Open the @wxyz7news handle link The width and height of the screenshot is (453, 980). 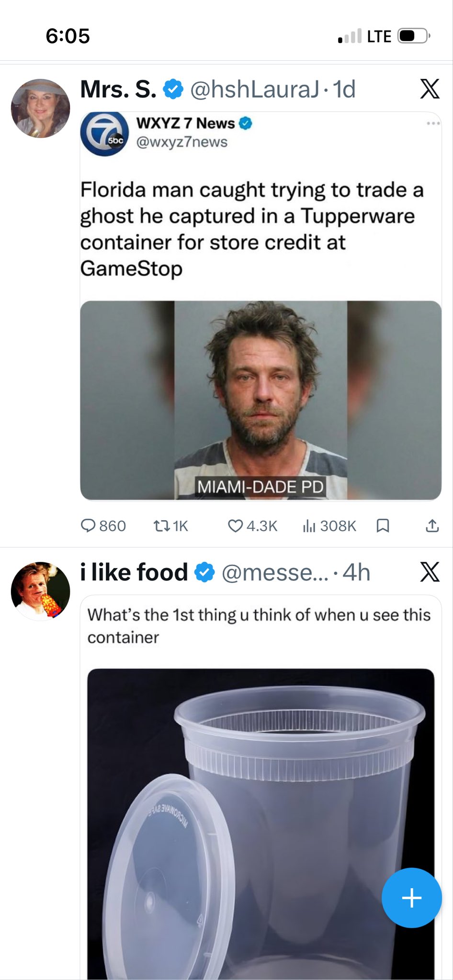[182, 142]
